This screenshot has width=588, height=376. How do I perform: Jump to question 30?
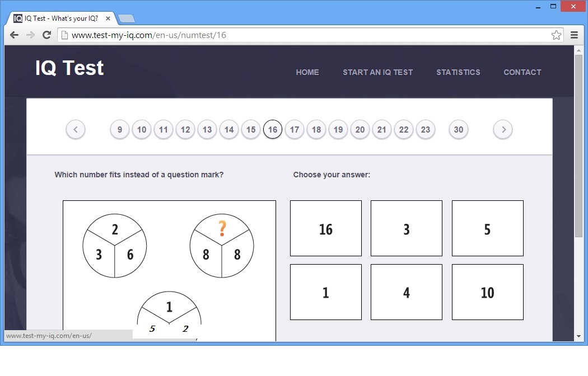click(458, 130)
